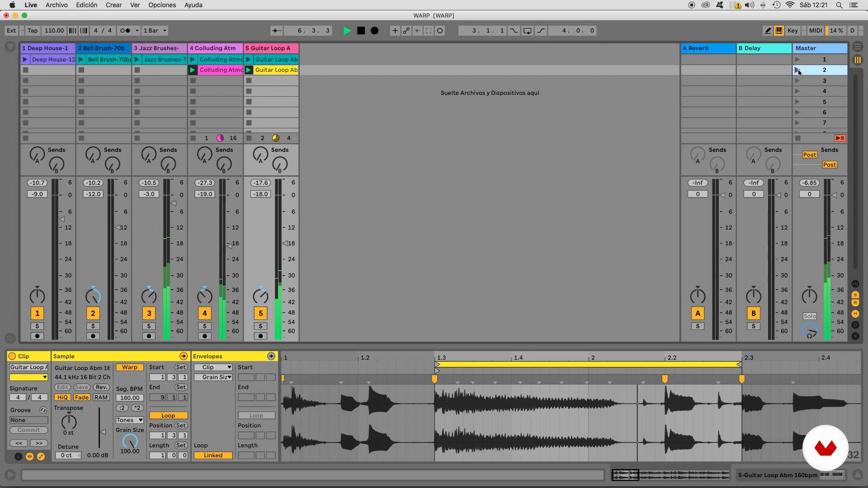Open the Edición menu
The width and height of the screenshot is (868, 488).
point(86,5)
